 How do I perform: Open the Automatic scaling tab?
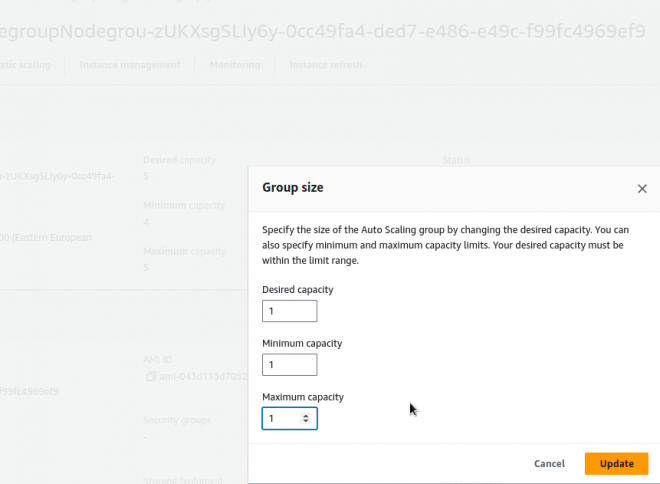click(30, 65)
